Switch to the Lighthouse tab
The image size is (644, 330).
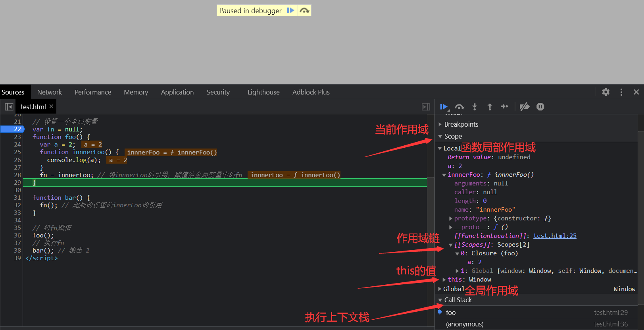[x=263, y=92]
